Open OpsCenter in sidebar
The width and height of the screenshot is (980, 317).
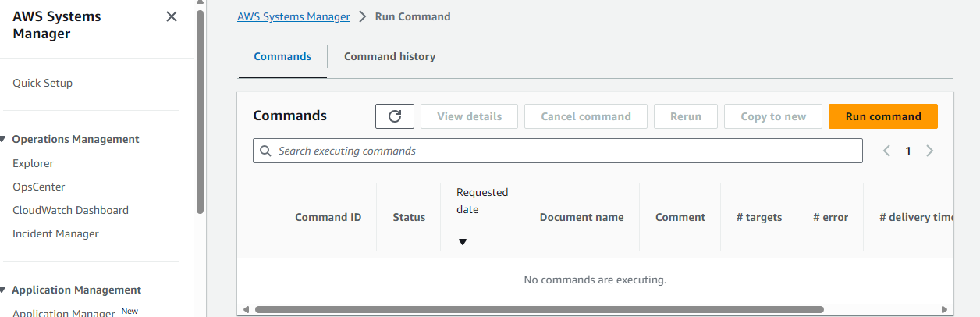coord(39,187)
